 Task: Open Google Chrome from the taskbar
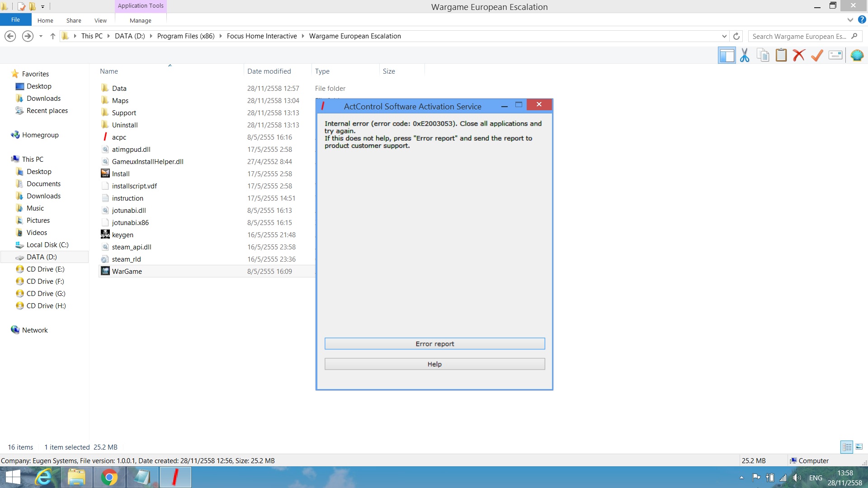(x=109, y=477)
